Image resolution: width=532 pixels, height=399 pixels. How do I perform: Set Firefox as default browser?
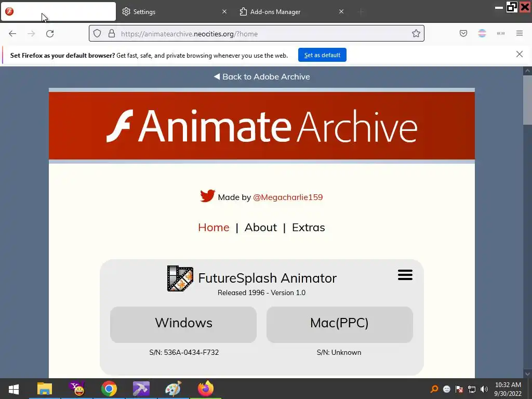click(322, 55)
